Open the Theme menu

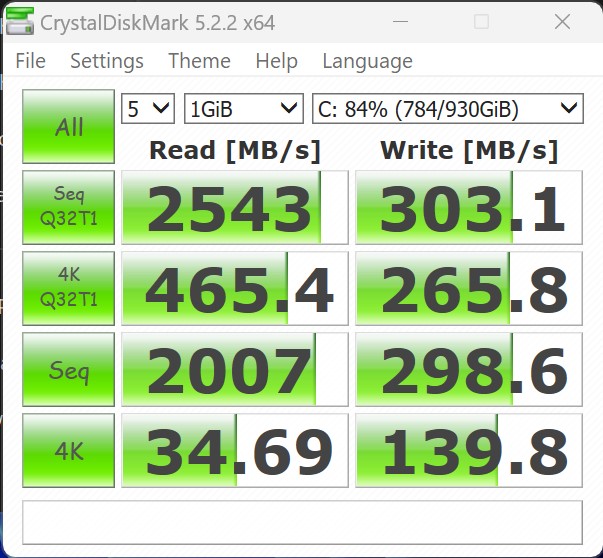[x=199, y=61]
